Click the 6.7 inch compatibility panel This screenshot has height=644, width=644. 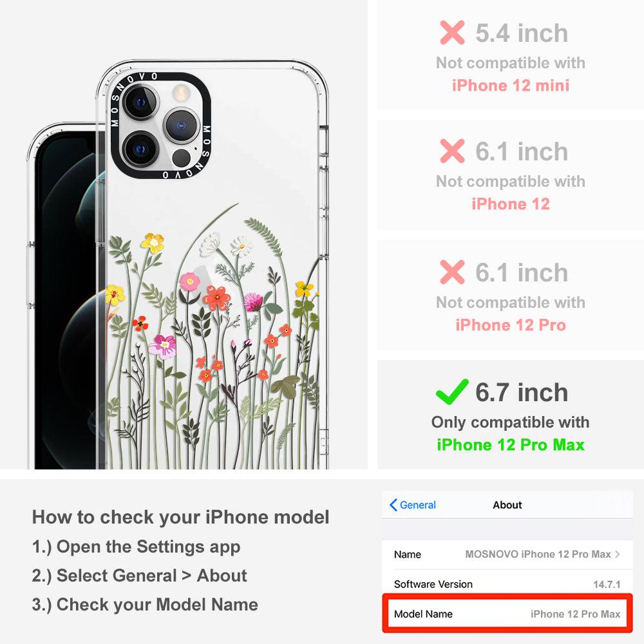pyautogui.click(x=511, y=415)
